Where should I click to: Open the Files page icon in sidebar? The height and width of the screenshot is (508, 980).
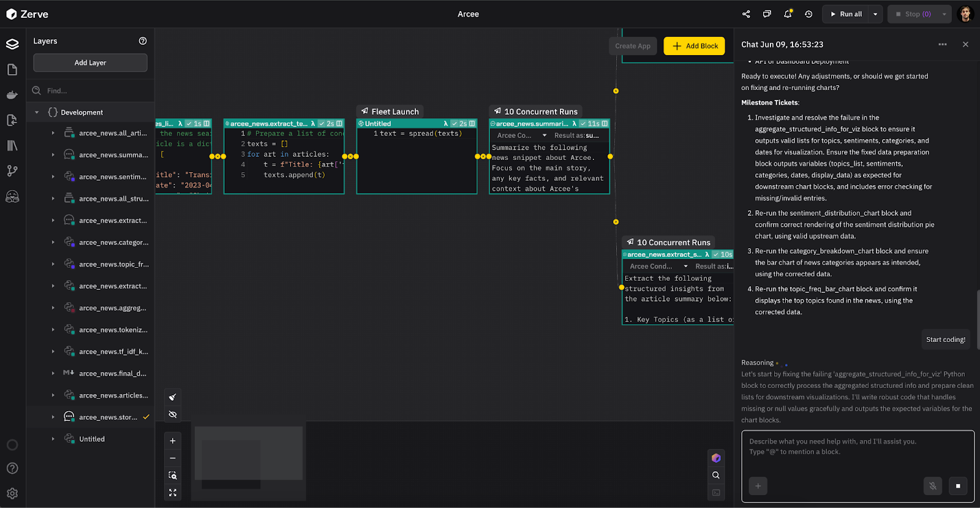pos(12,70)
